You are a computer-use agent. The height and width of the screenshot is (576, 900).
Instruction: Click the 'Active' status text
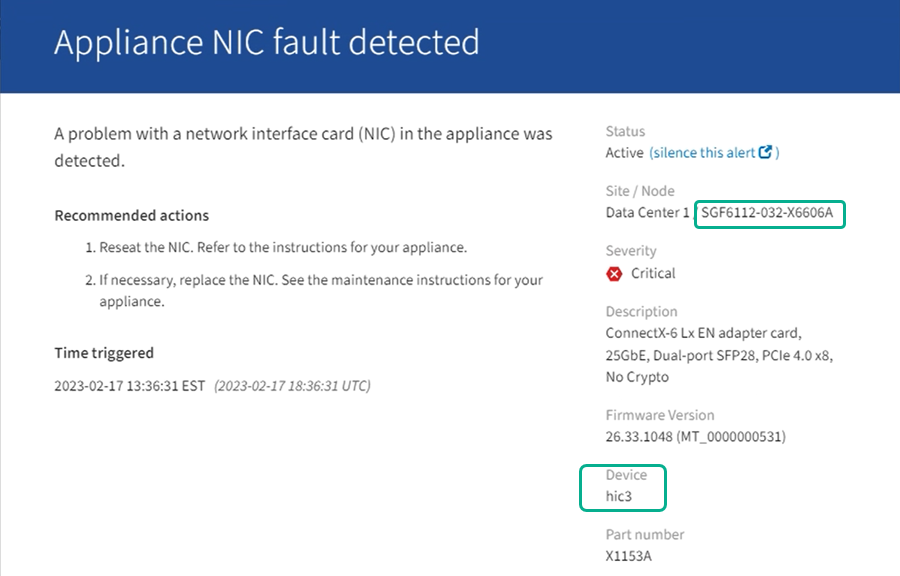click(624, 153)
